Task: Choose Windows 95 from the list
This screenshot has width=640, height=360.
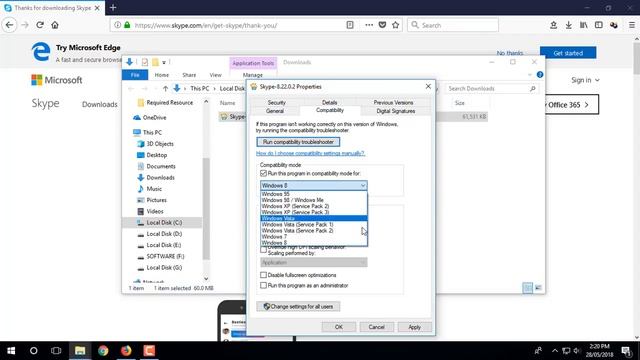Action: tap(313, 194)
